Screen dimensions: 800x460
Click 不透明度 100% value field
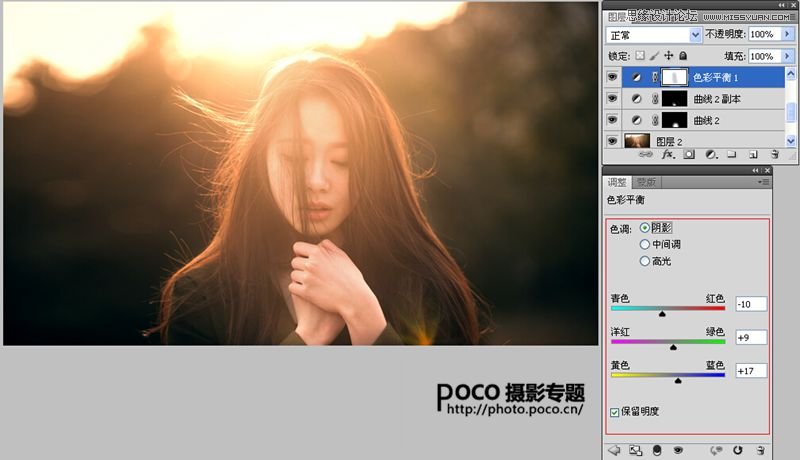tap(764, 34)
